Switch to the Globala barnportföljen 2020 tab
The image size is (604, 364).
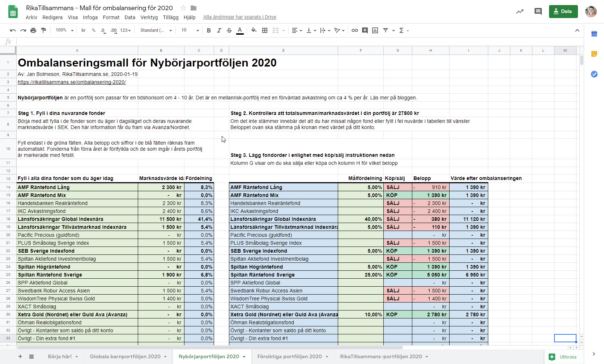click(125, 356)
